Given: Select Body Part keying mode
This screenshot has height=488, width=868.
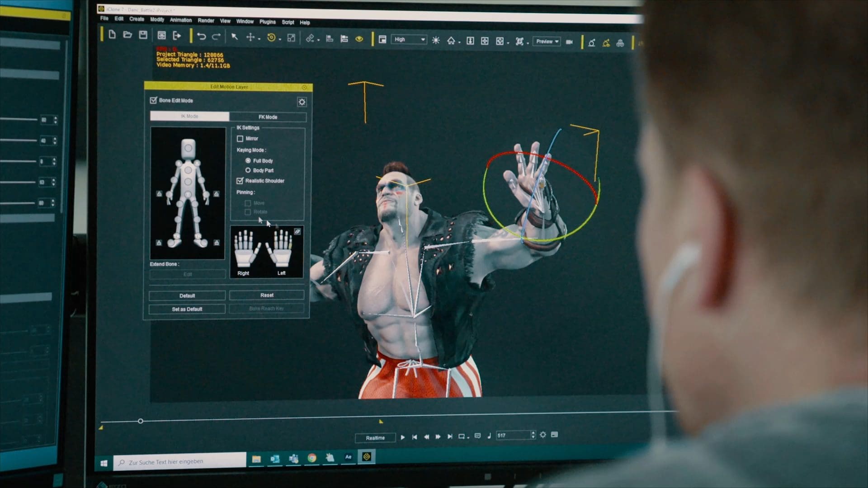Looking at the screenshot, I should pos(248,170).
